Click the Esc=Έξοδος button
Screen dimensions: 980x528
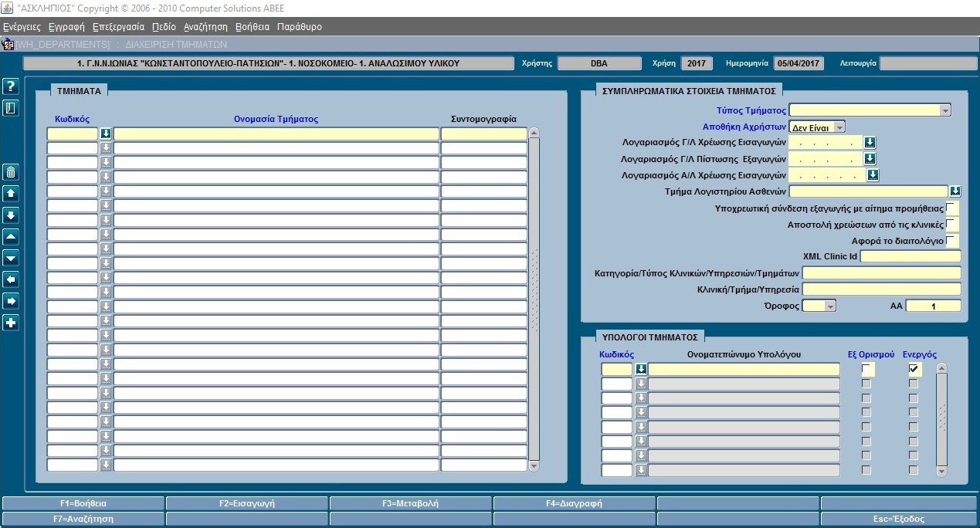click(x=899, y=519)
